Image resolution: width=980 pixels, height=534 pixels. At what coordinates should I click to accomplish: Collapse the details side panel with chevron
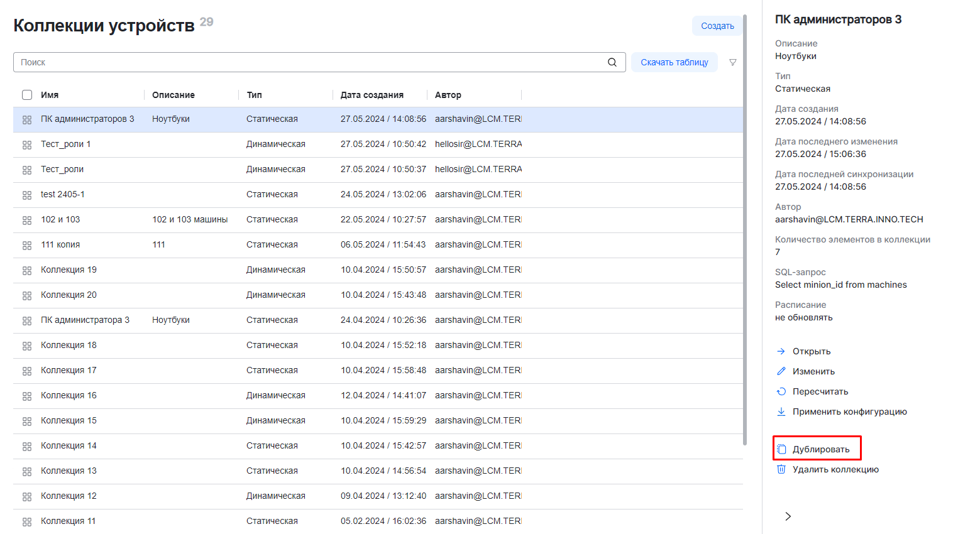tap(788, 516)
